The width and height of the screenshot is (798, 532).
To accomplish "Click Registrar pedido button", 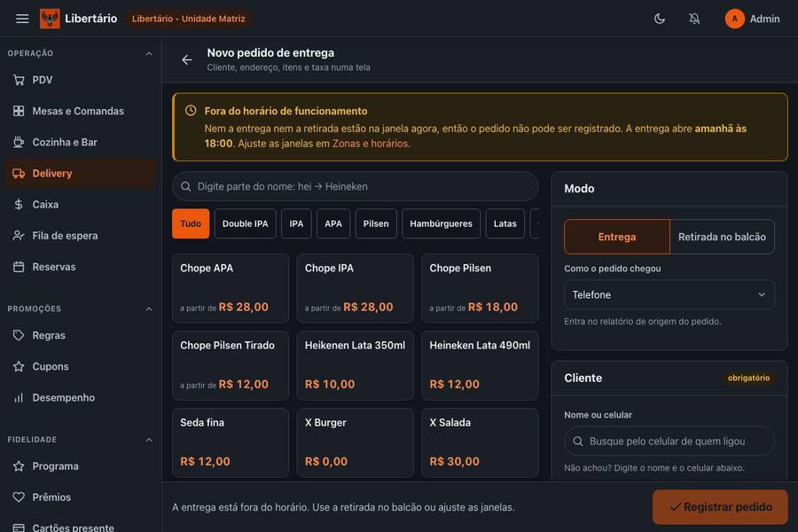I will click(720, 507).
